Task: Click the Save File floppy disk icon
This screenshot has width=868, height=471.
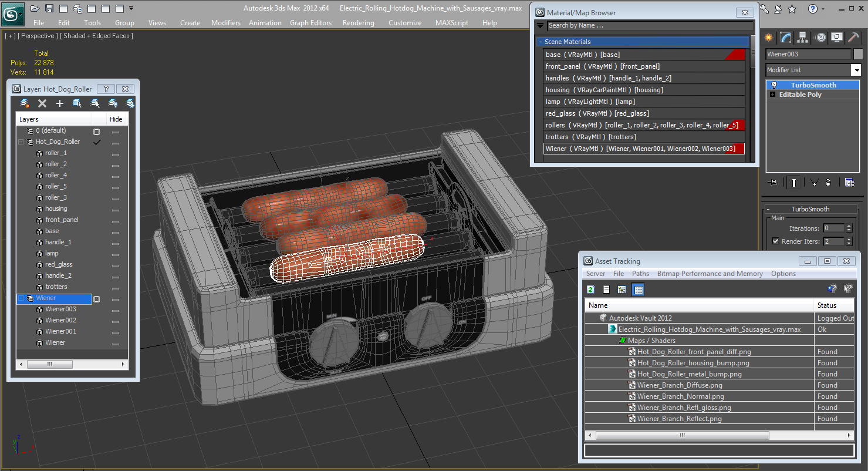Action: pos(49,8)
